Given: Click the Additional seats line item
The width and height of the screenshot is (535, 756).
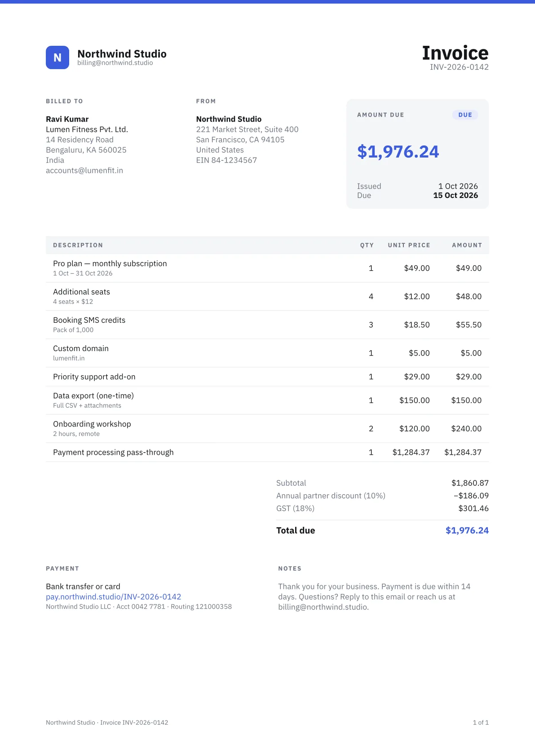Looking at the screenshot, I should (x=267, y=296).
